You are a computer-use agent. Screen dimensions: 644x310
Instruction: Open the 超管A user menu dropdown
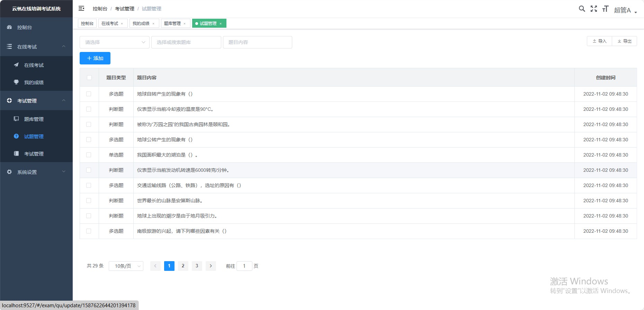click(625, 10)
